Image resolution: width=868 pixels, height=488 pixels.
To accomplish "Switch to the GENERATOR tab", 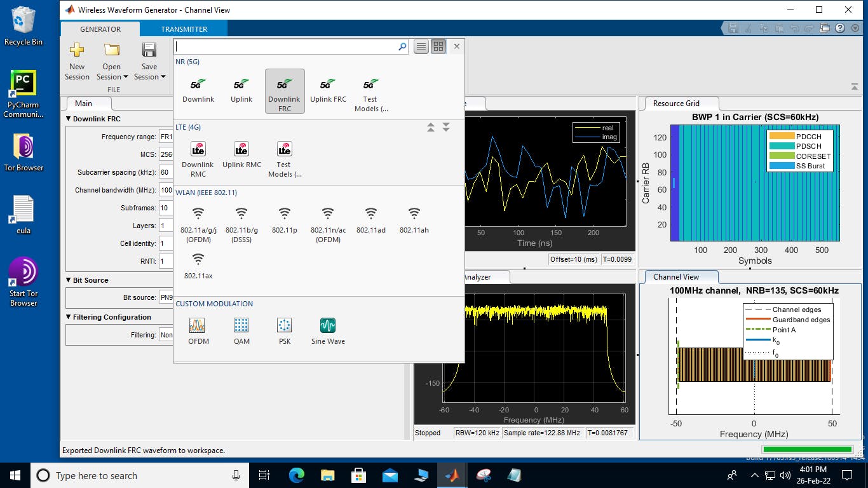I will pos(100,29).
